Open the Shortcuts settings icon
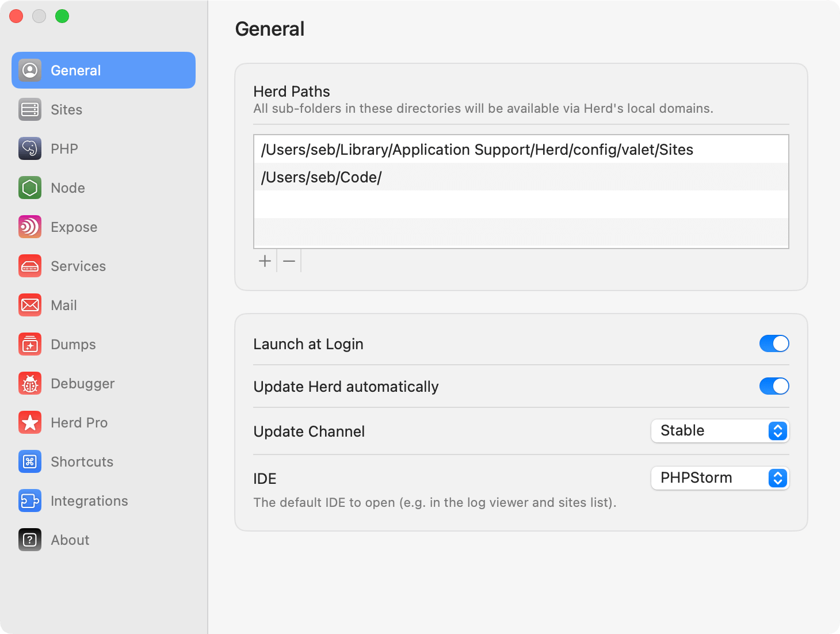This screenshot has width=840, height=634. click(30, 461)
